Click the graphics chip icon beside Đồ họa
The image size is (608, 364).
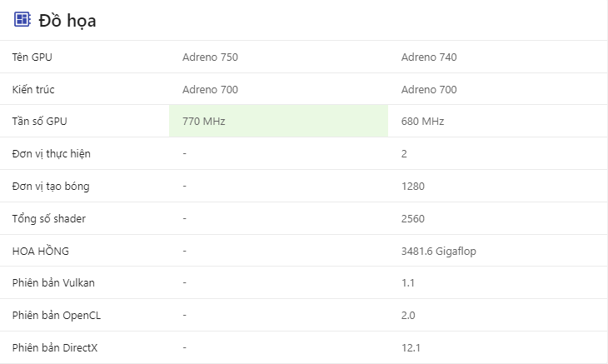(x=22, y=20)
